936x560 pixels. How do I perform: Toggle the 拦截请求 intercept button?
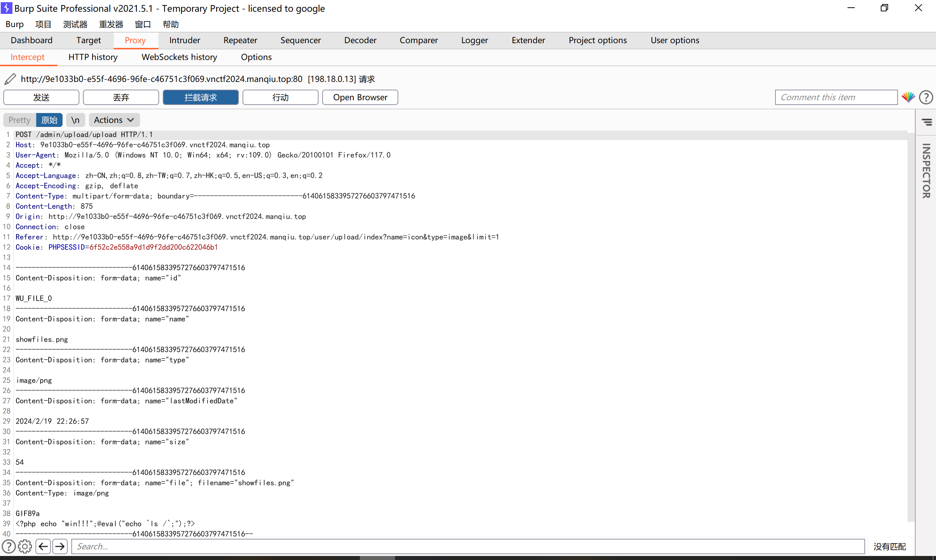point(200,97)
